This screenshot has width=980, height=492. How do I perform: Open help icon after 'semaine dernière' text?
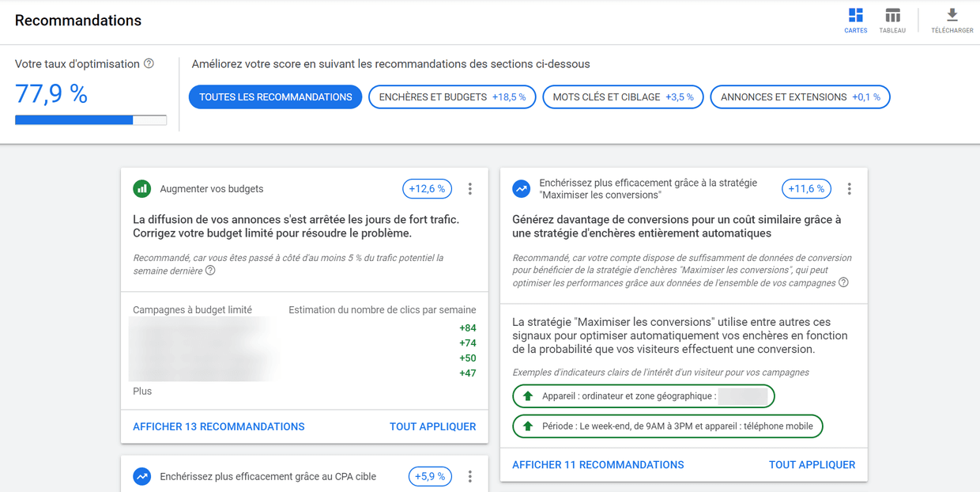tap(210, 271)
